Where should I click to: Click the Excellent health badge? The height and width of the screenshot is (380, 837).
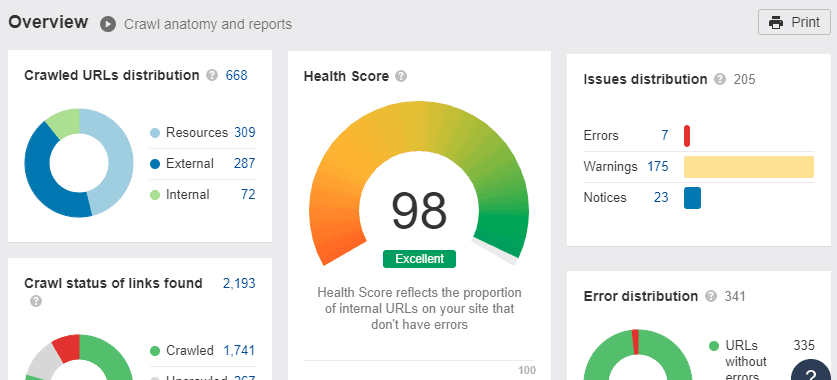pos(420,259)
